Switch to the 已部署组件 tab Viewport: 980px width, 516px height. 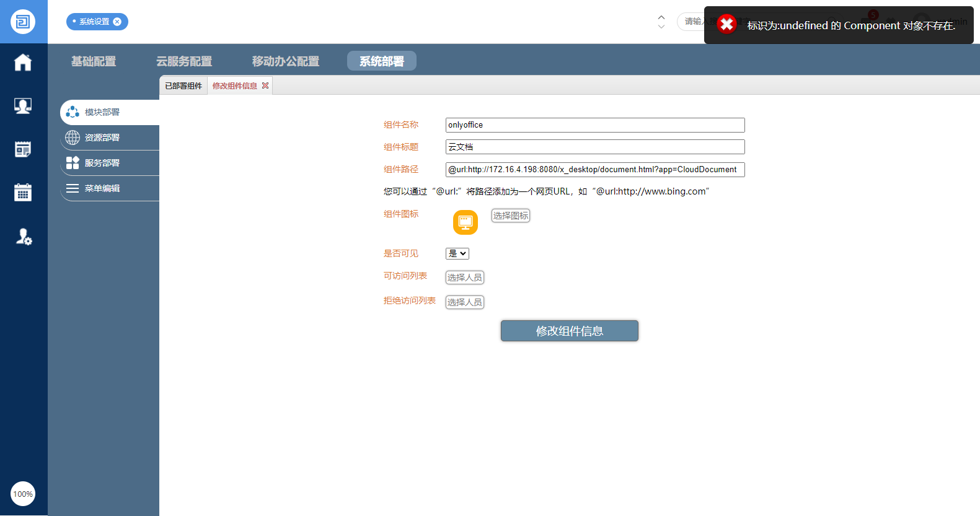tap(183, 85)
